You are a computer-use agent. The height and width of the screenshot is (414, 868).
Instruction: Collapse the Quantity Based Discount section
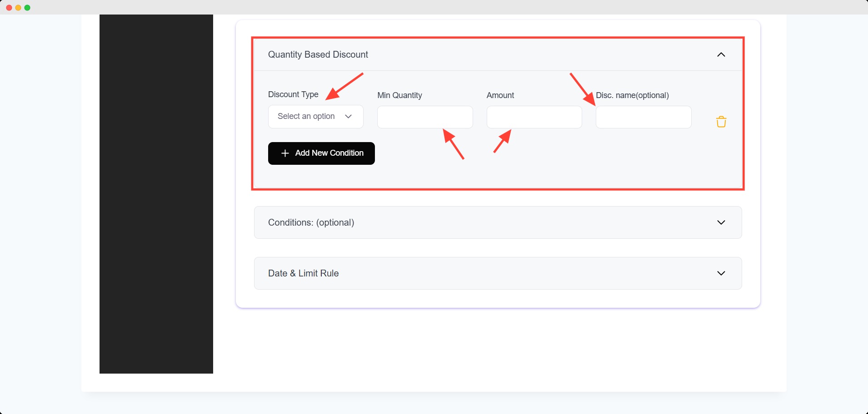pos(721,54)
